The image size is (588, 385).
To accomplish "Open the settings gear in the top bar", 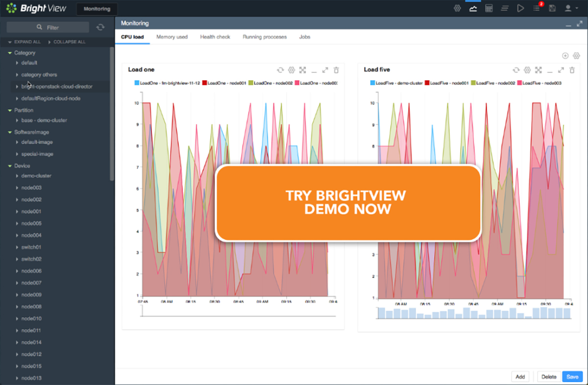I will point(457,8).
